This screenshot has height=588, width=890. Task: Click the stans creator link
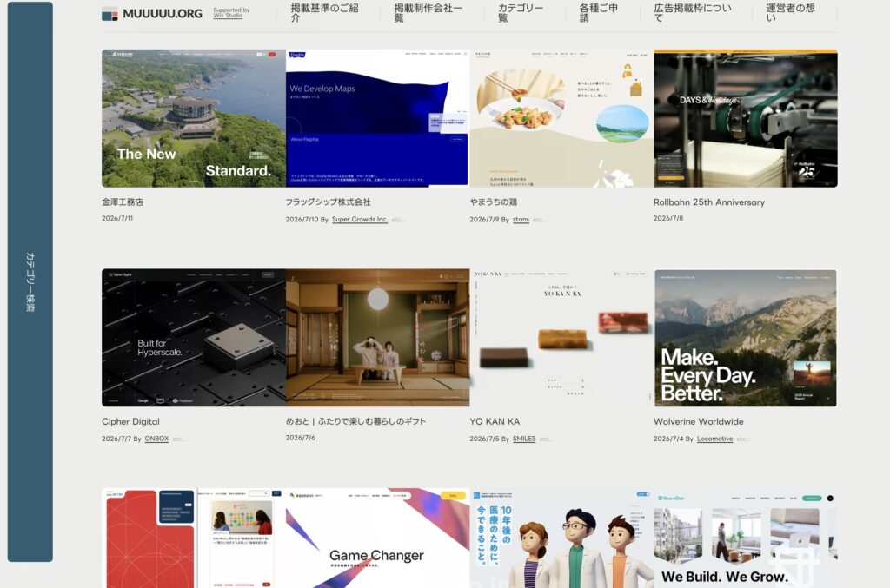pos(521,220)
